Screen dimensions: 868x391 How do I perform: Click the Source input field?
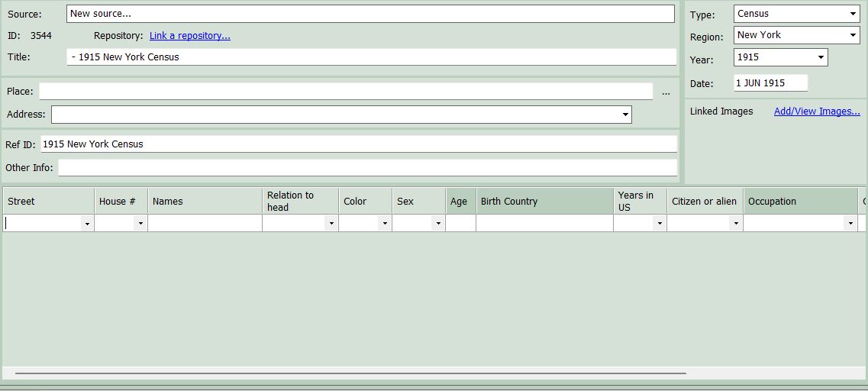(x=370, y=14)
